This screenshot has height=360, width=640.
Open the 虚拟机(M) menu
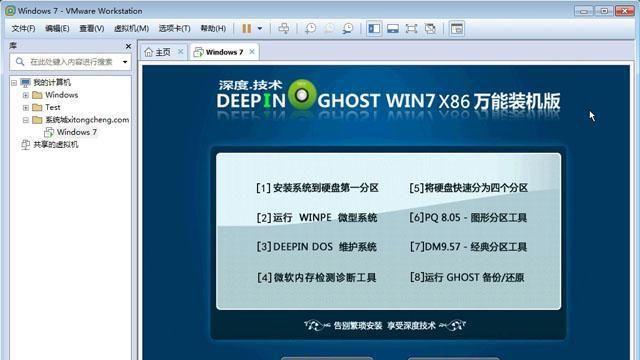coord(131,29)
